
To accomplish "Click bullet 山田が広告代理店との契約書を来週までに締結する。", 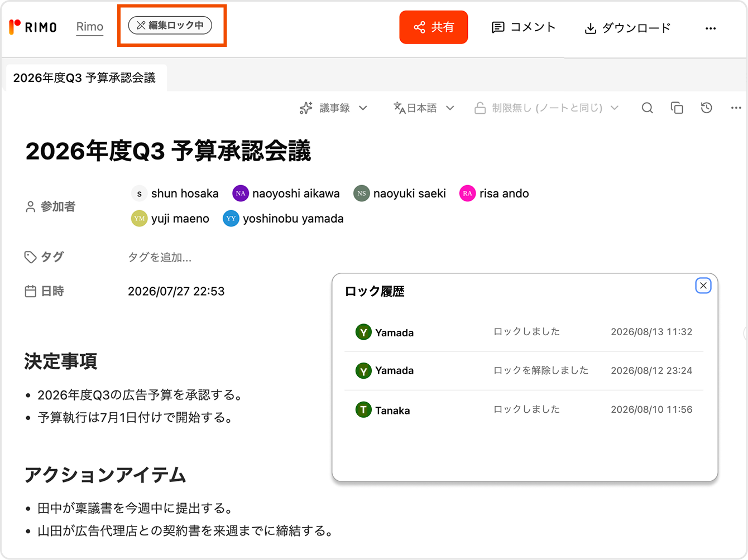I will point(186,531).
